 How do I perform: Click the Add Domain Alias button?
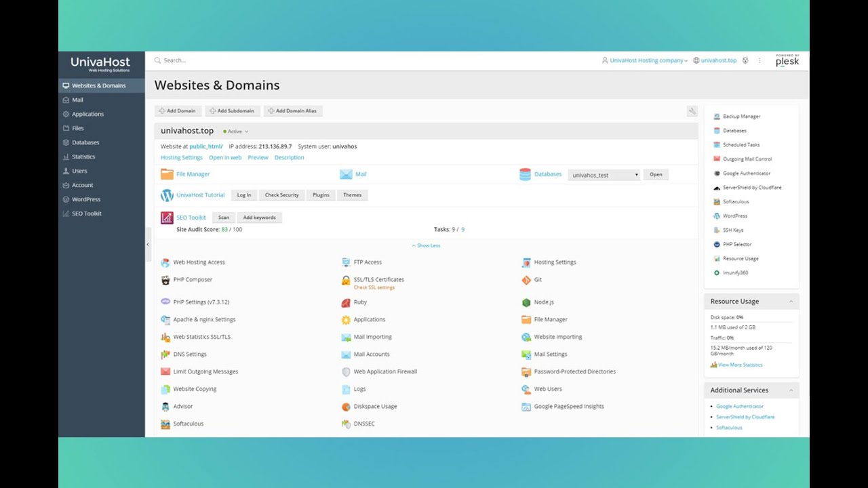click(x=293, y=110)
